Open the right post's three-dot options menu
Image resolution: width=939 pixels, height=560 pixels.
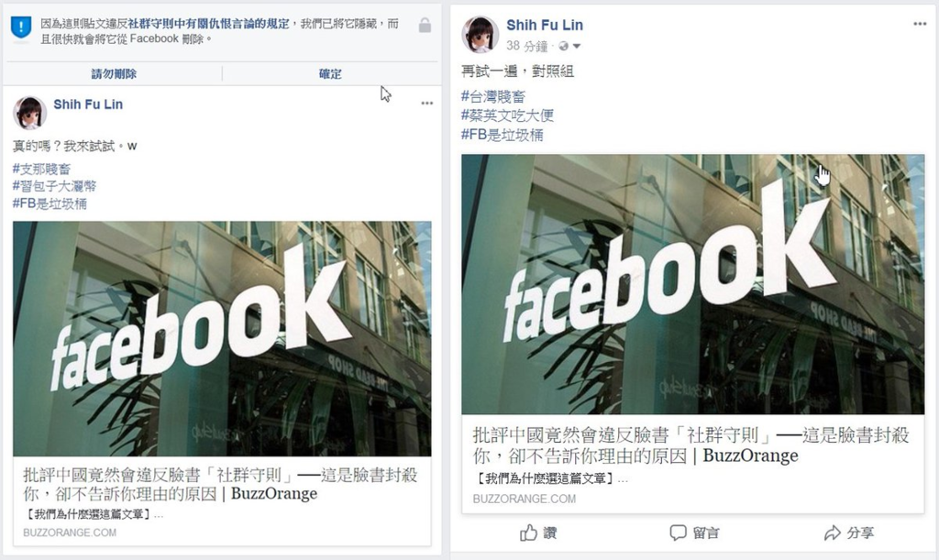(920, 24)
